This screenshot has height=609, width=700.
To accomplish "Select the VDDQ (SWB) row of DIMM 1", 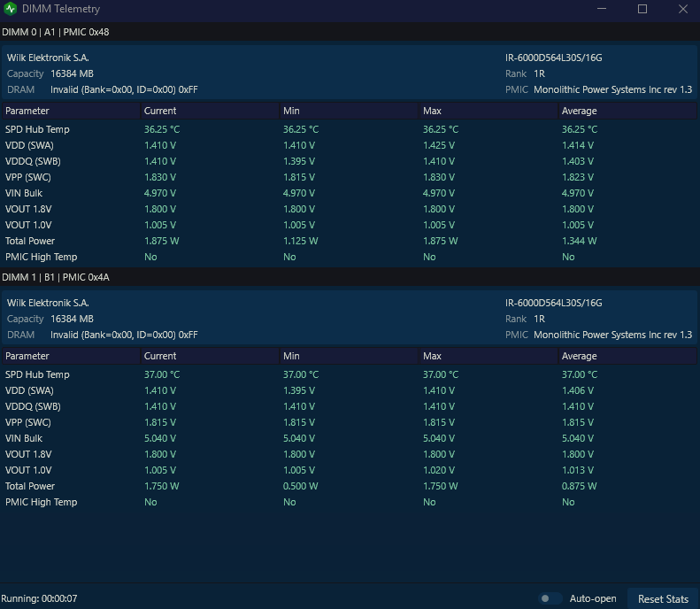I will 350,406.
